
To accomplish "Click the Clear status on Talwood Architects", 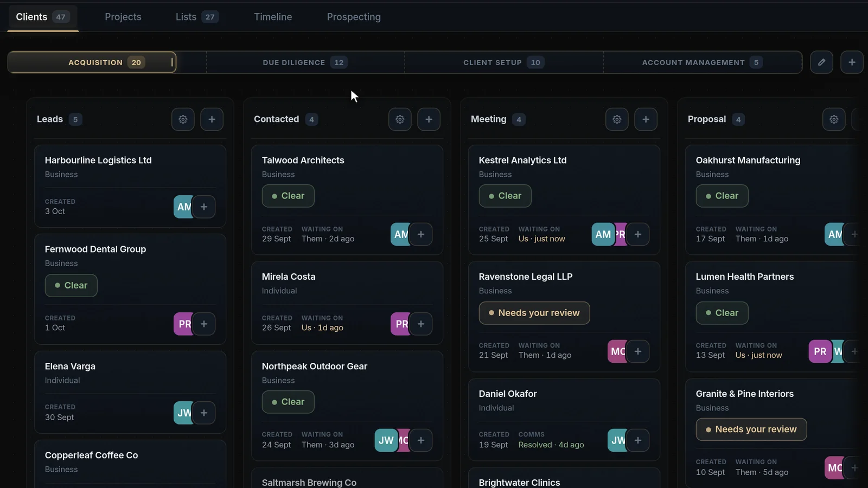I will coord(288,196).
